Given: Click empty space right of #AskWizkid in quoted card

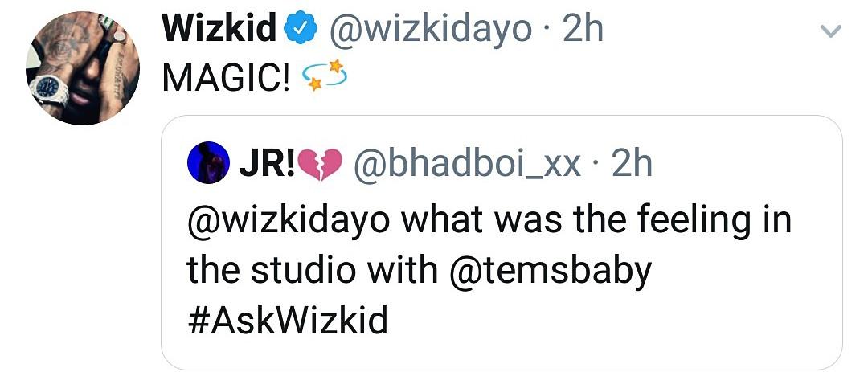Looking at the screenshot, I should pos(611,321).
